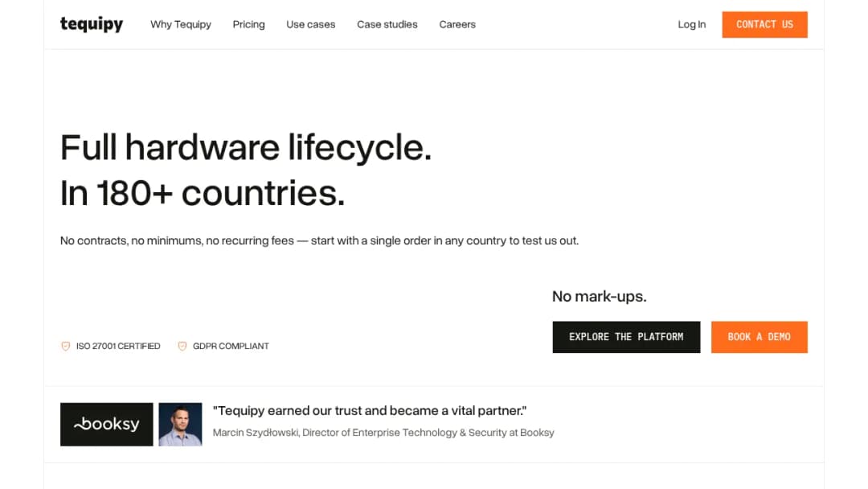This screenshot has width=868, height=489.
Task: Click the Book a Demo button
Action: [x=759, y=337]
